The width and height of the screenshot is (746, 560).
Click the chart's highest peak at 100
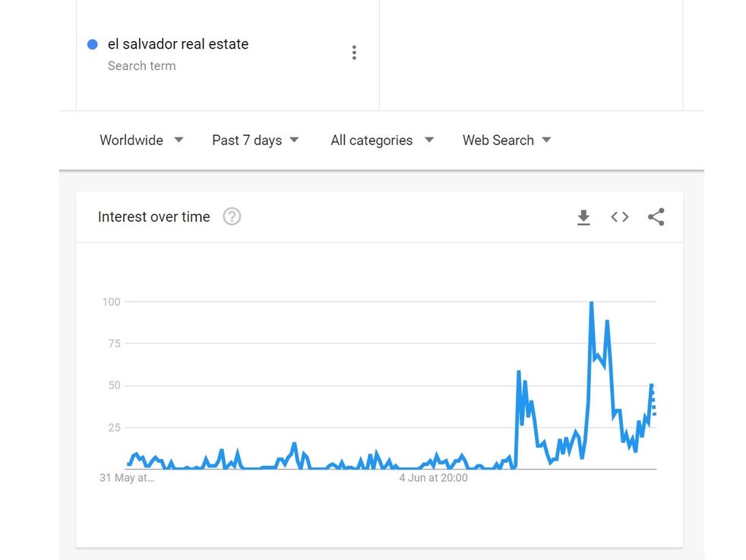(x=591, y=303)
